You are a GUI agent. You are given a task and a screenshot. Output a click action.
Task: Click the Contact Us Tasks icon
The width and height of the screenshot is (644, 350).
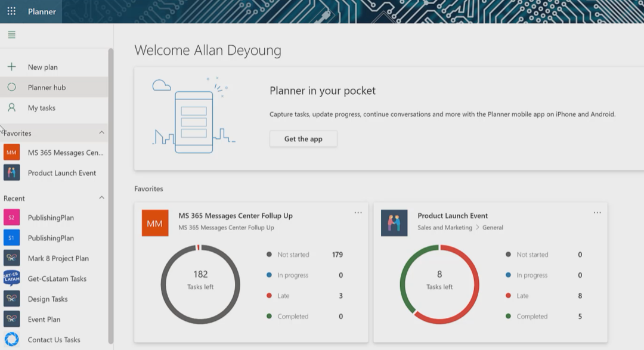(11, 339)
